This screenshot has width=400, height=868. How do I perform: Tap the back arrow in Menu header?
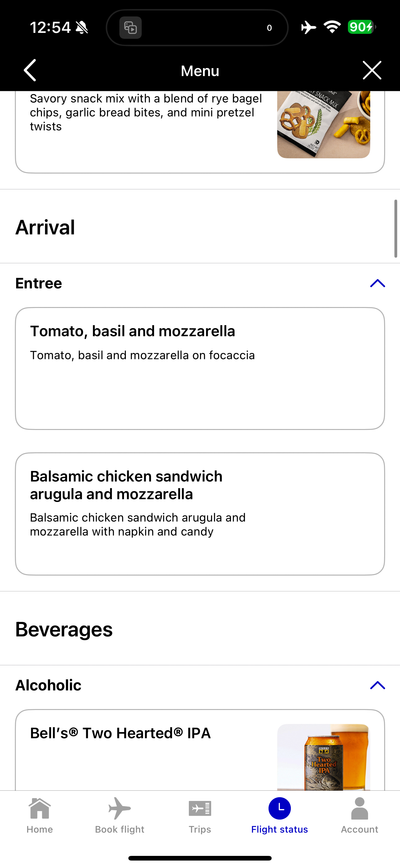pos(30,70)
